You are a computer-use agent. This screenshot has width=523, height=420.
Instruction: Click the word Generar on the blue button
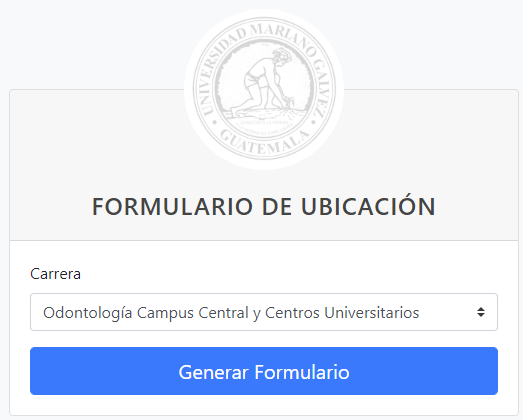213,372
